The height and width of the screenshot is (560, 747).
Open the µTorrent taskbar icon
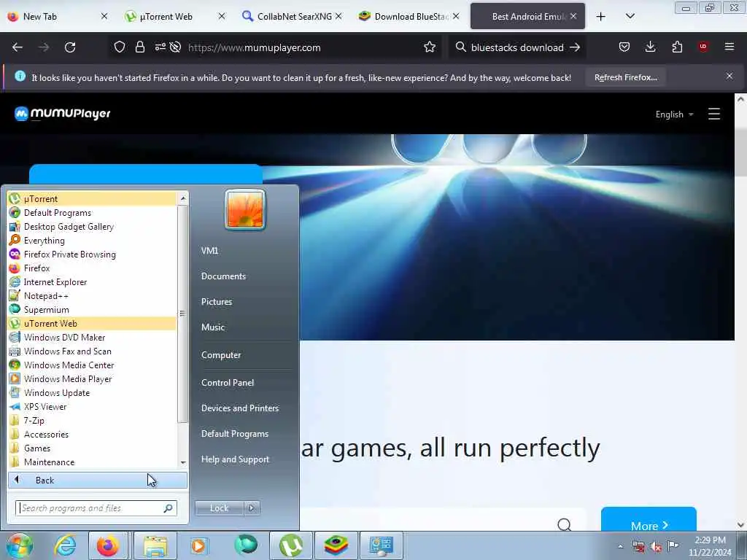point(291,545)
